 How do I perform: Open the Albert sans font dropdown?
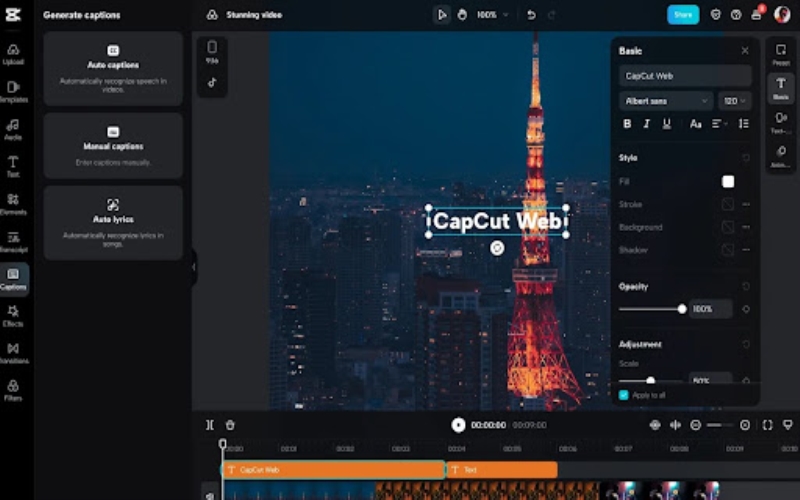pyautogui.click(x=665, y=101)
